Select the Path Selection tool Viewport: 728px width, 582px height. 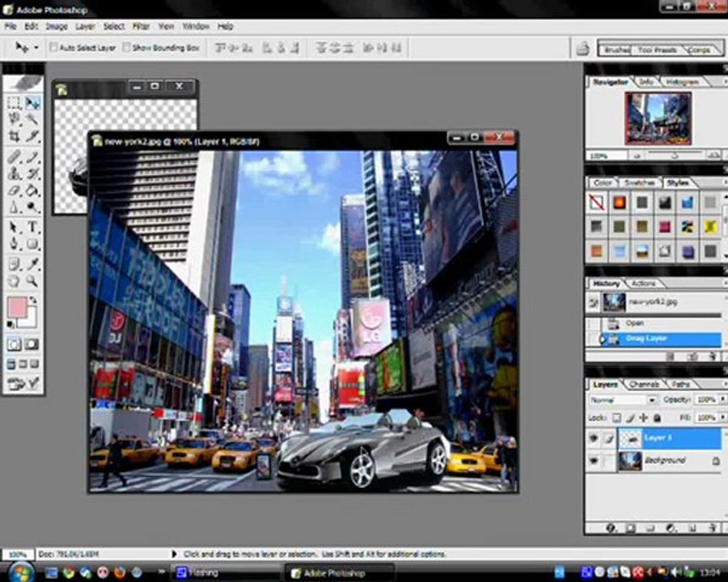14,227
